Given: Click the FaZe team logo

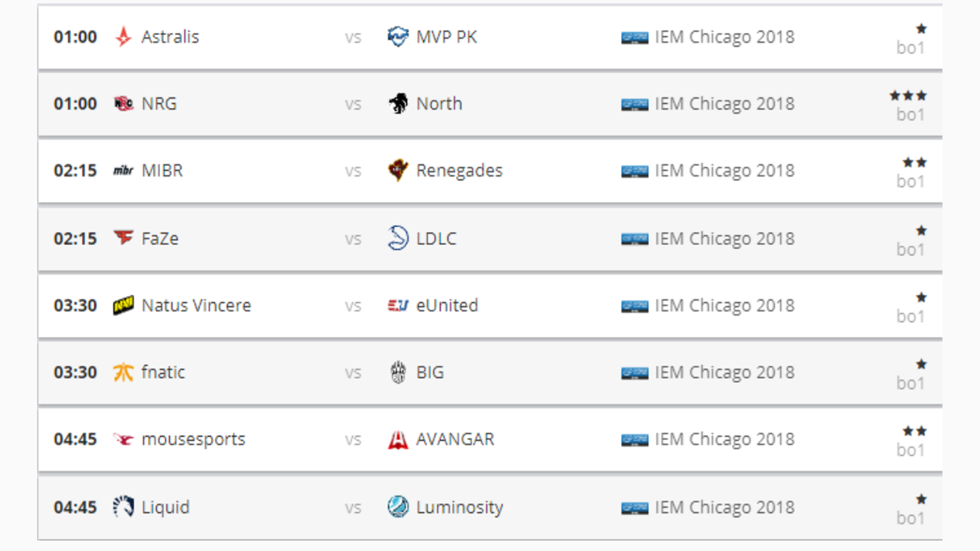Looking at the screenshot, I should [124, 238].
